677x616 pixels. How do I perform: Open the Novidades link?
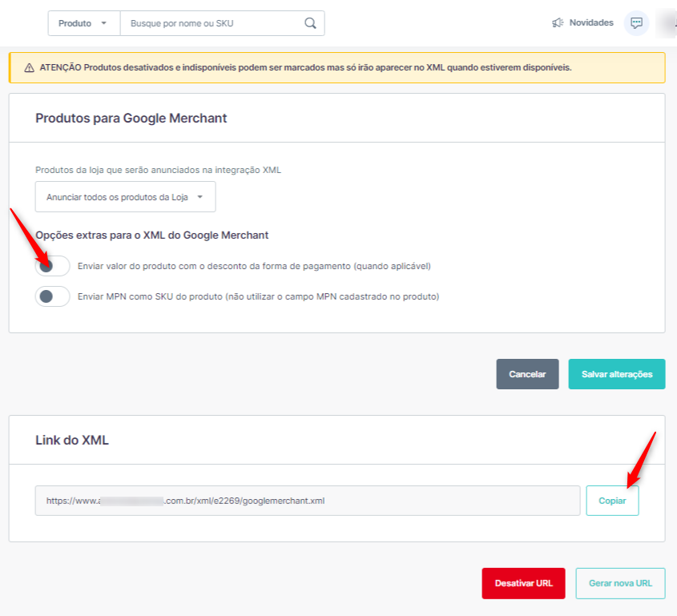click(590, 23)
